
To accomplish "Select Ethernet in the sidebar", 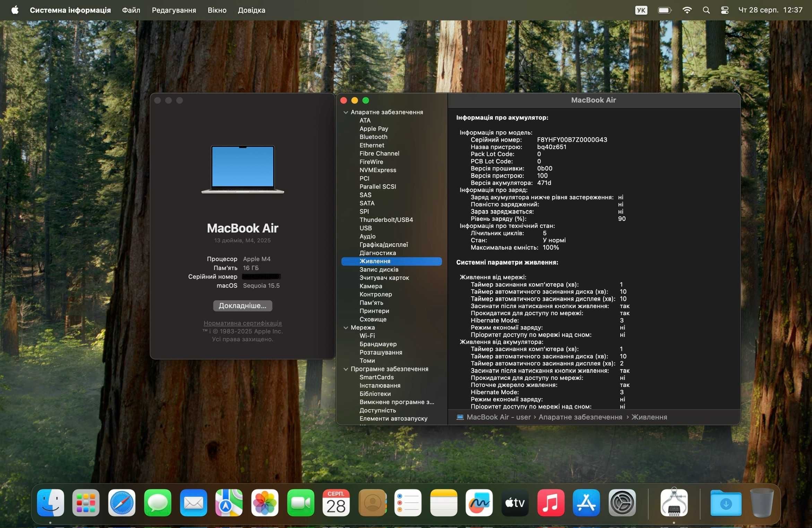I will click(x=372, y=145).
